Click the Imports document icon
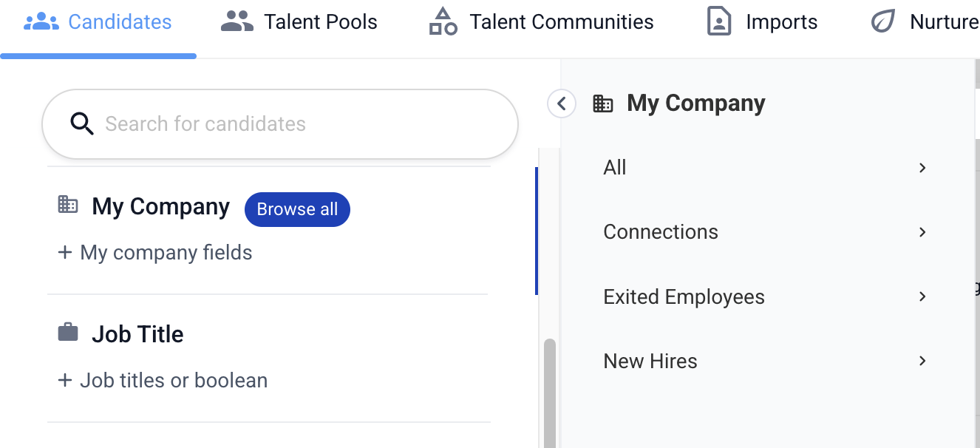 [719, 22]
